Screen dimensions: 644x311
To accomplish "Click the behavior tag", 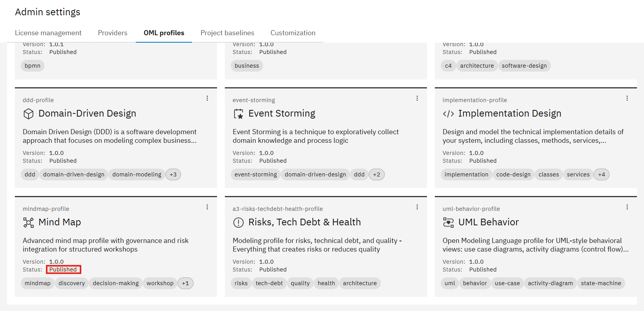I will coord(475,283).
